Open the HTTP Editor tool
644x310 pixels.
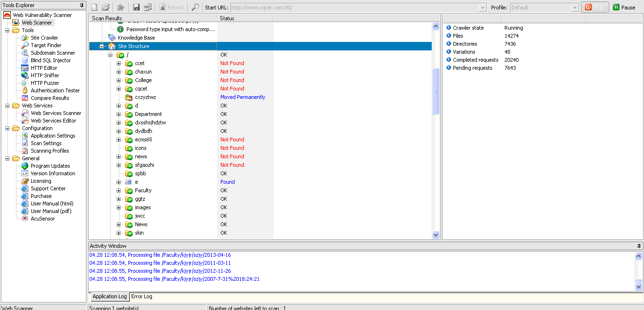click(44, 68)
